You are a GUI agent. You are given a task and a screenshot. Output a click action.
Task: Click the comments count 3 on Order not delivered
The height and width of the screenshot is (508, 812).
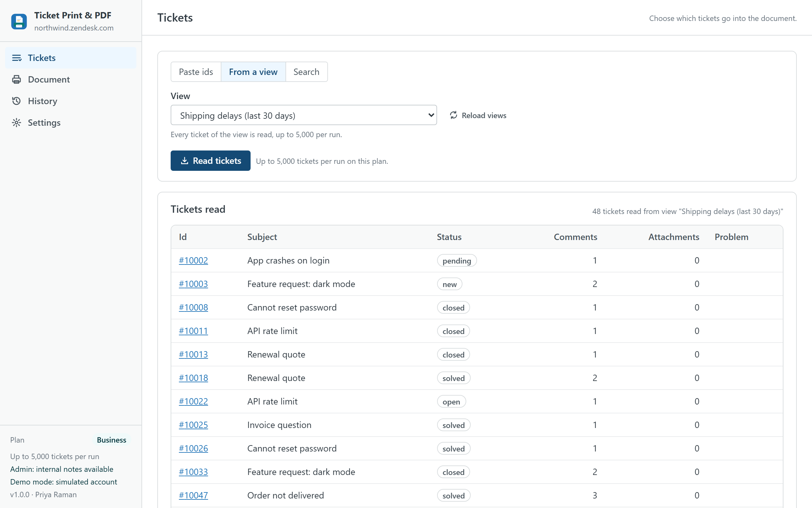(x=595, y=496)
